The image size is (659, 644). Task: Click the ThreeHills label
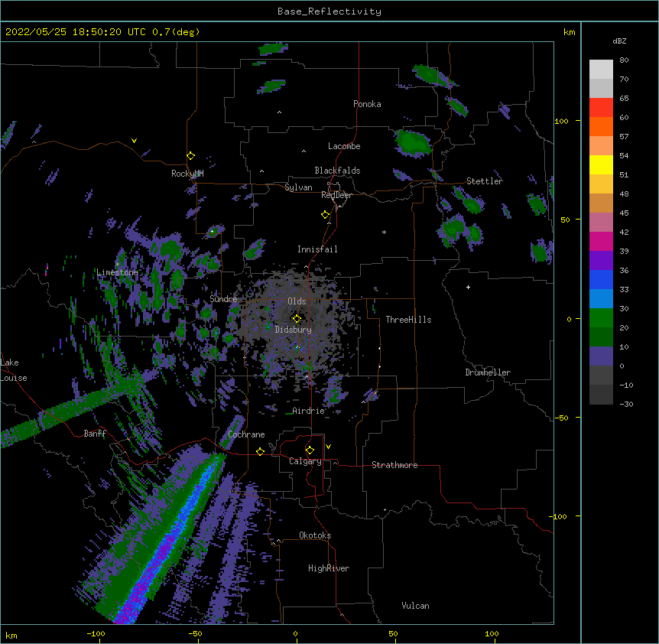point(408,320)
